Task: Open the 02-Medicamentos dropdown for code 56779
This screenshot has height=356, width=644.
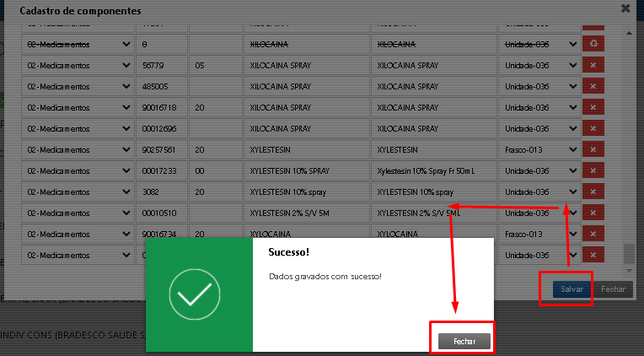Action: (78, 65)
